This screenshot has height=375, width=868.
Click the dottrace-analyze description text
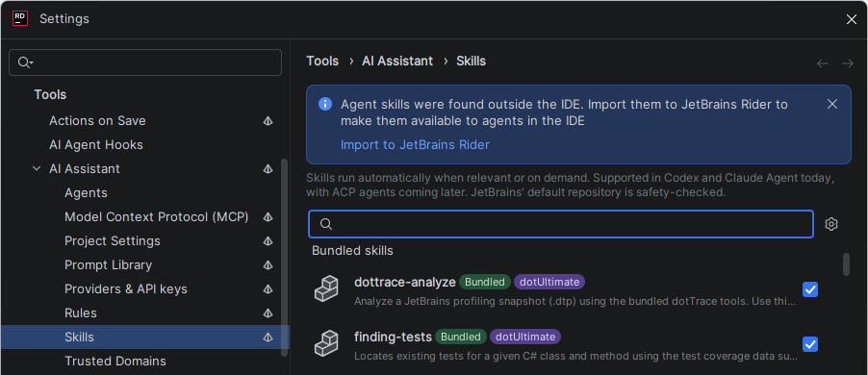(575, 302)
